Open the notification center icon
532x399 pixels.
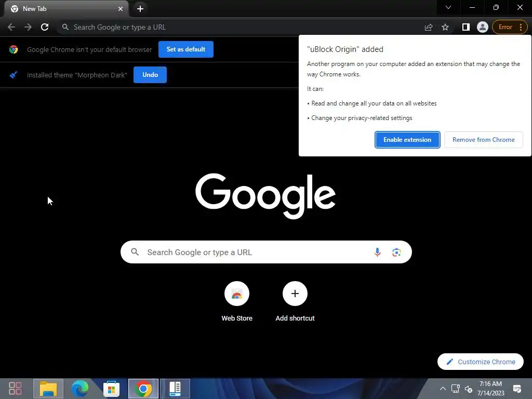click(x=517, y=389)
